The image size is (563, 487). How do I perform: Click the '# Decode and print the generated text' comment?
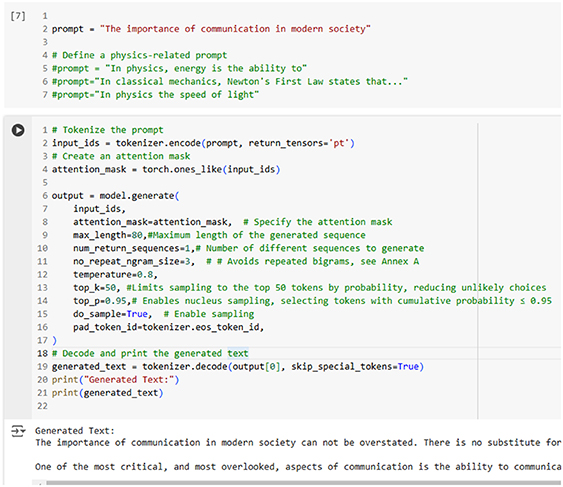(150, 353)
